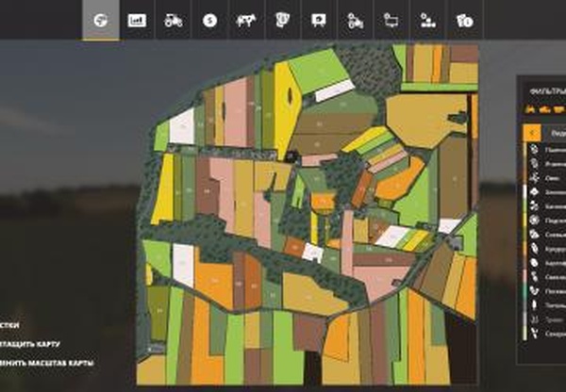Open the finances dollar coin tab
The height and width of the screenshot is (392, 566).
pos(209,20)
